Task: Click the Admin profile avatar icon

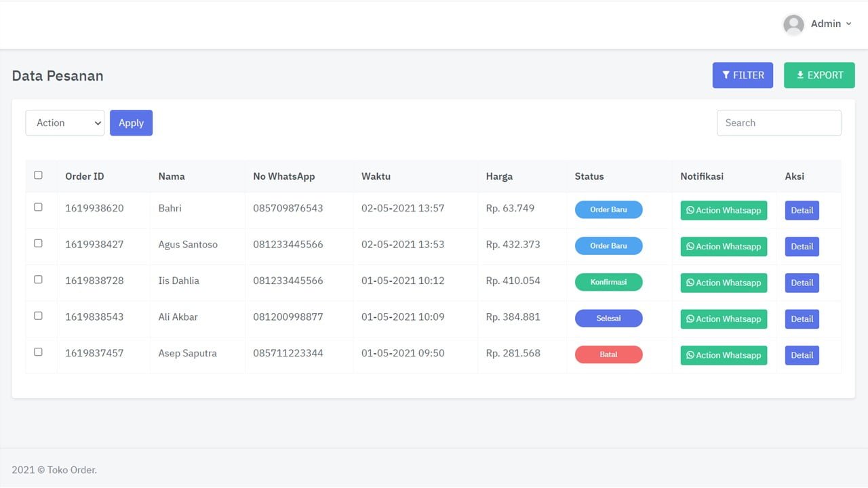Action: [x=793, y=24]
